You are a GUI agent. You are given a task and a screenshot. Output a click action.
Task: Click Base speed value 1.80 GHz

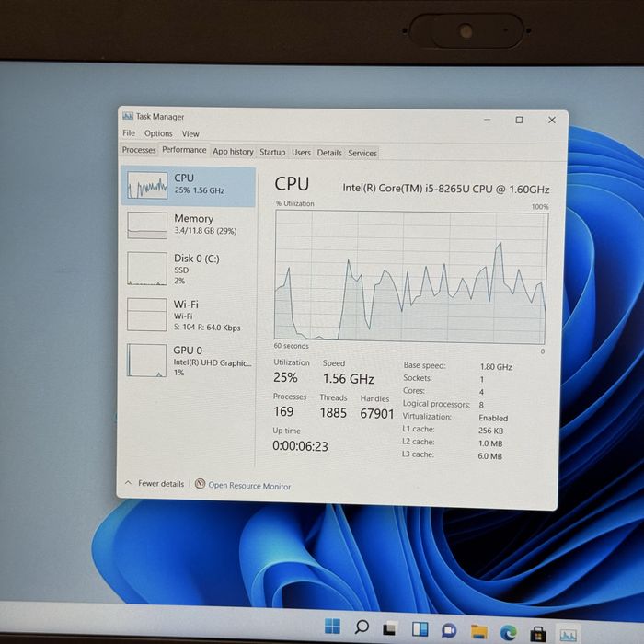point(496,367)
